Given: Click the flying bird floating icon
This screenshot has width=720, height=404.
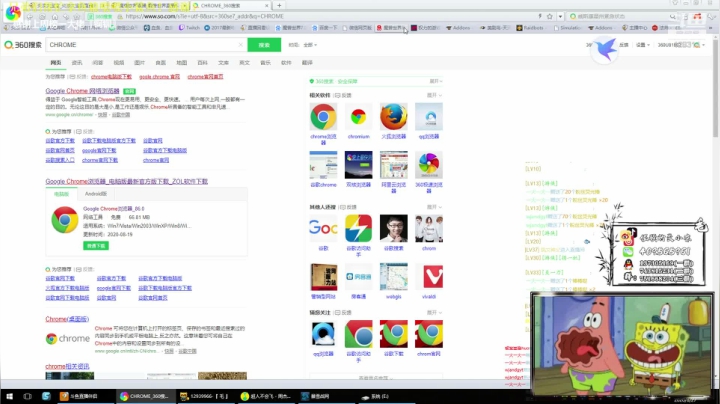Looking at the screenshot, I should pyautogui.click(x=605, y=49).
